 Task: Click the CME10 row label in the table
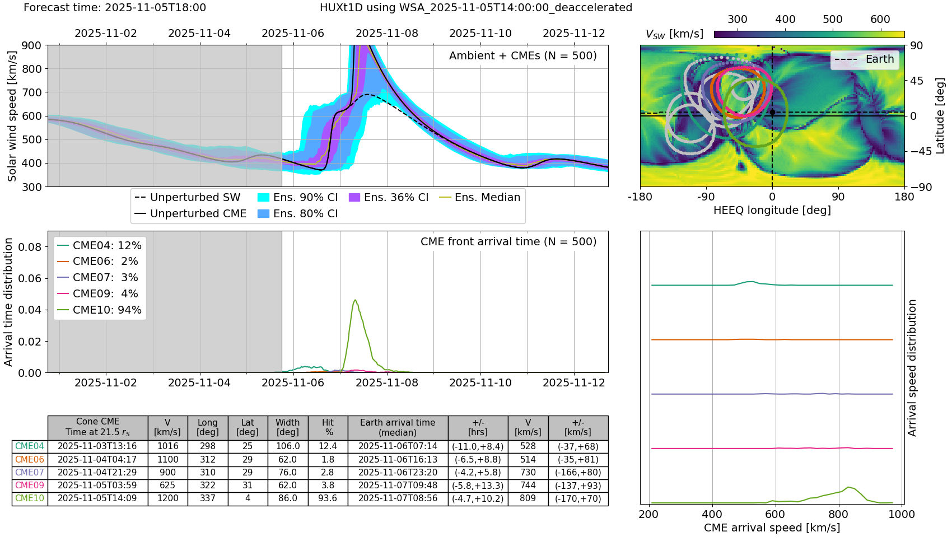[30, 498]
